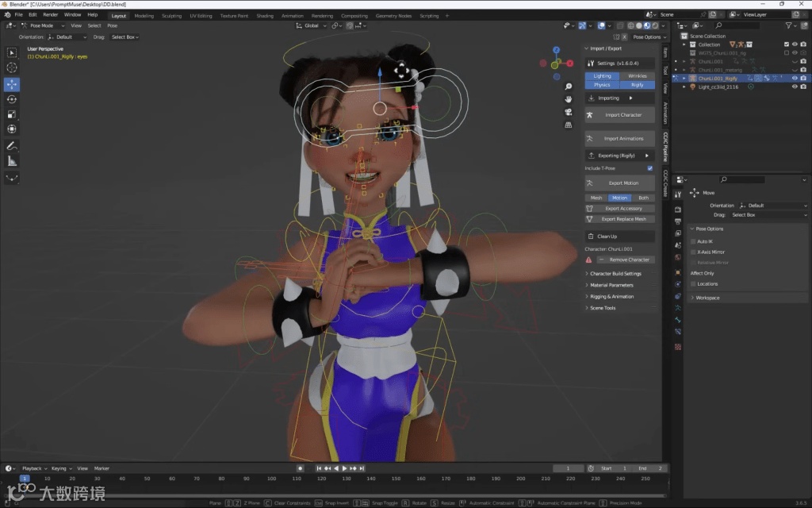Open the File menu
Viewport: 812px width, 508px height.
click(19, 15)
